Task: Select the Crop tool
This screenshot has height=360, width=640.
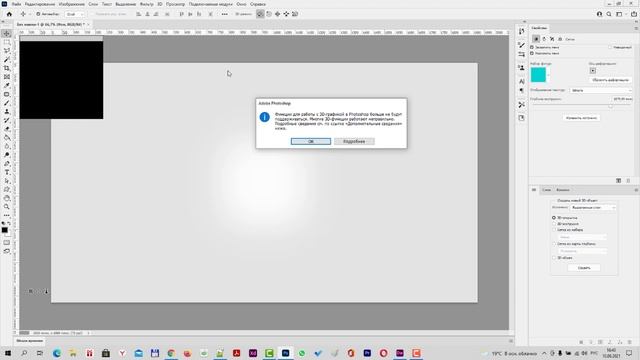Action: point(7,68)
